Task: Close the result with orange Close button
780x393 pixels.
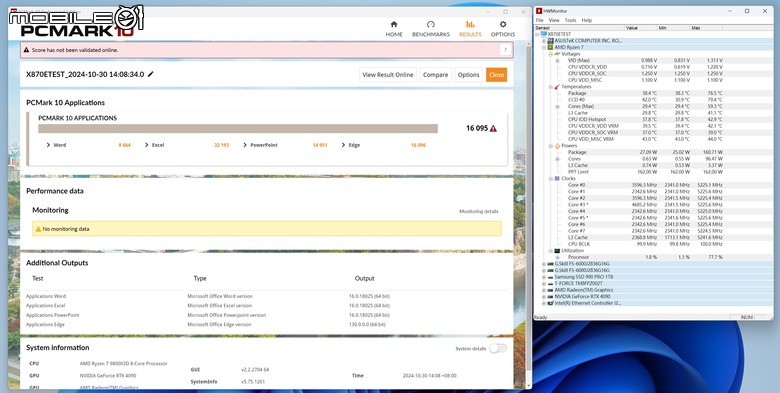Action: [496, 75]
